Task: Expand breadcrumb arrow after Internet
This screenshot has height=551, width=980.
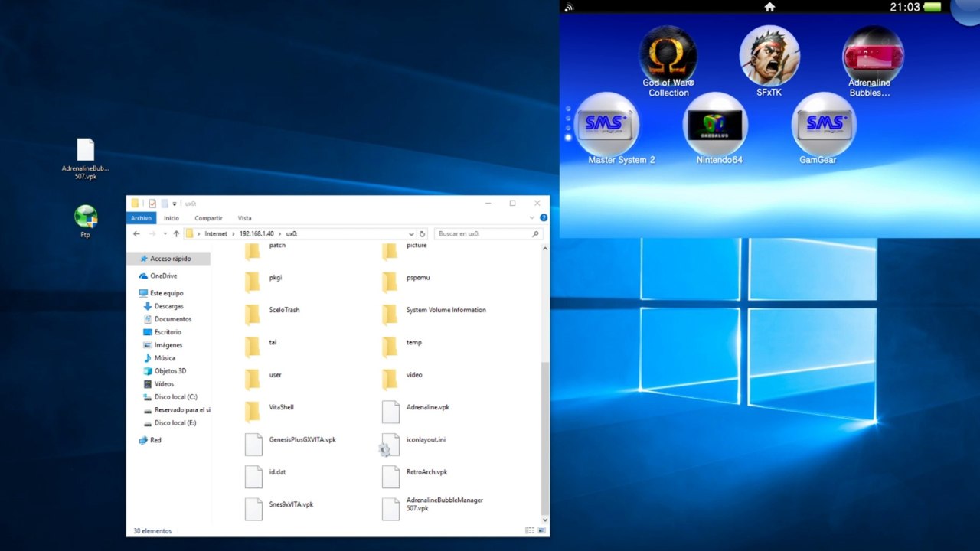Action: [x=234, y=234]
